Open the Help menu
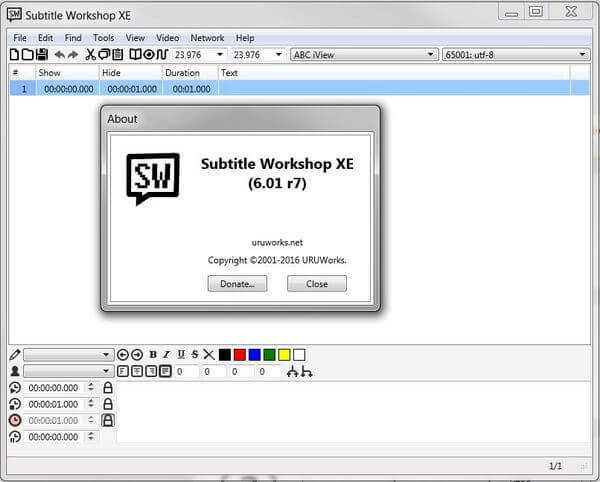Viewport: 600px width, 482px height. tap(245, 38)
